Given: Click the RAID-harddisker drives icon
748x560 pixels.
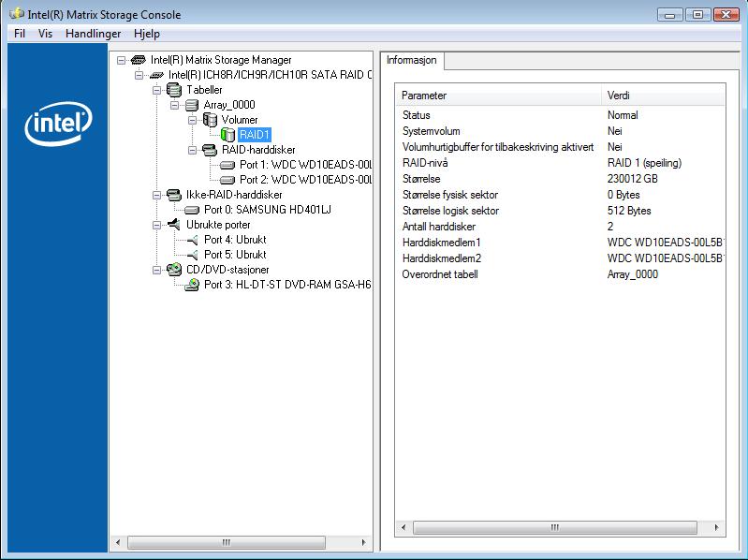Looking at the screenshot, I should [210, 150].
